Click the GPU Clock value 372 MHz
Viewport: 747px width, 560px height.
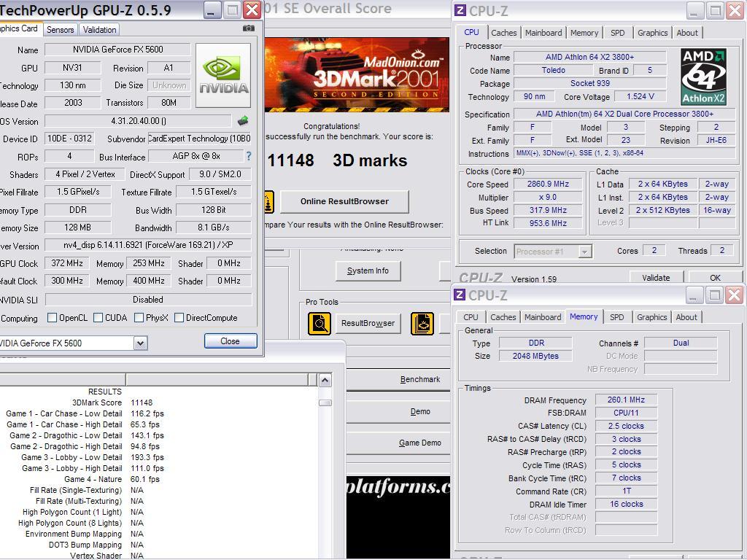(x=66, y=263)
